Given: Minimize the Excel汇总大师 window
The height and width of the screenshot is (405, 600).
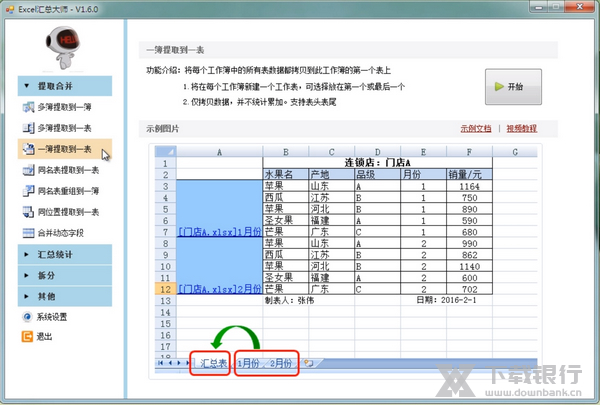Looking at the screenshot, I should tap(539, 7).
